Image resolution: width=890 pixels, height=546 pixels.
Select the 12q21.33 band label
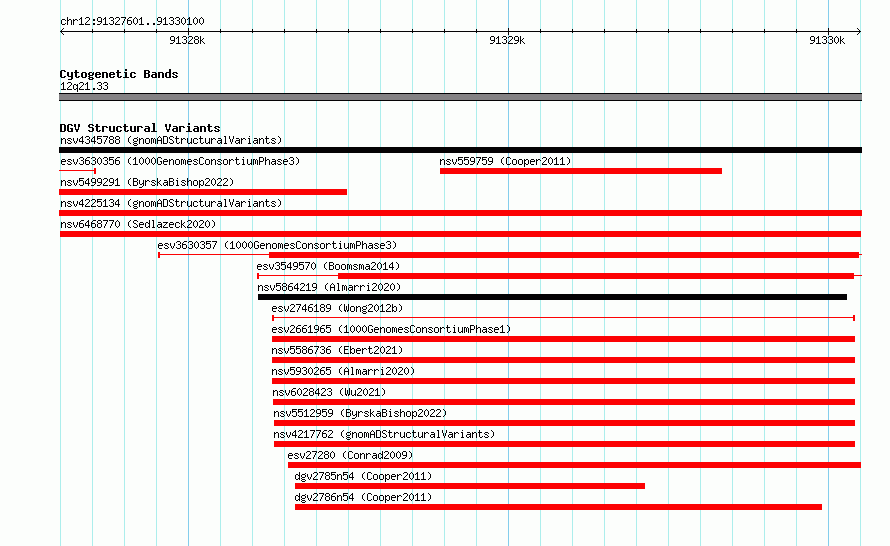tap(84, 86)
